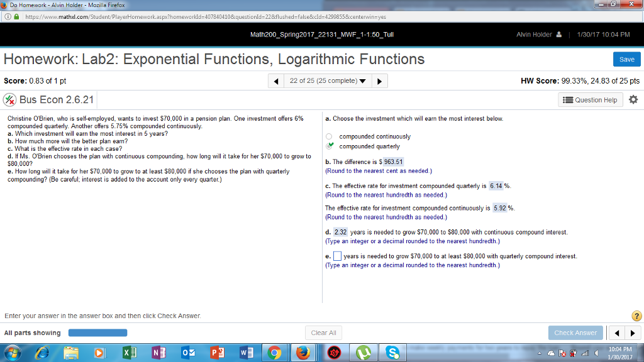The width and height of the screenshot is (644, 362).
Task: Select the 'compounded quarterly' radio option
Action: coord(329,146)
